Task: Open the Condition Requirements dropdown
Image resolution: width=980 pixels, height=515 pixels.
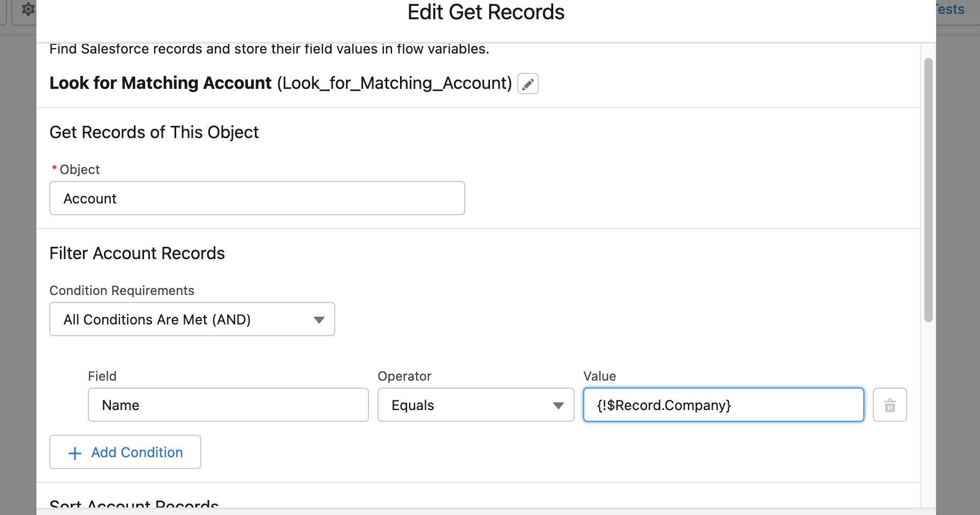Action: point(192,319)
